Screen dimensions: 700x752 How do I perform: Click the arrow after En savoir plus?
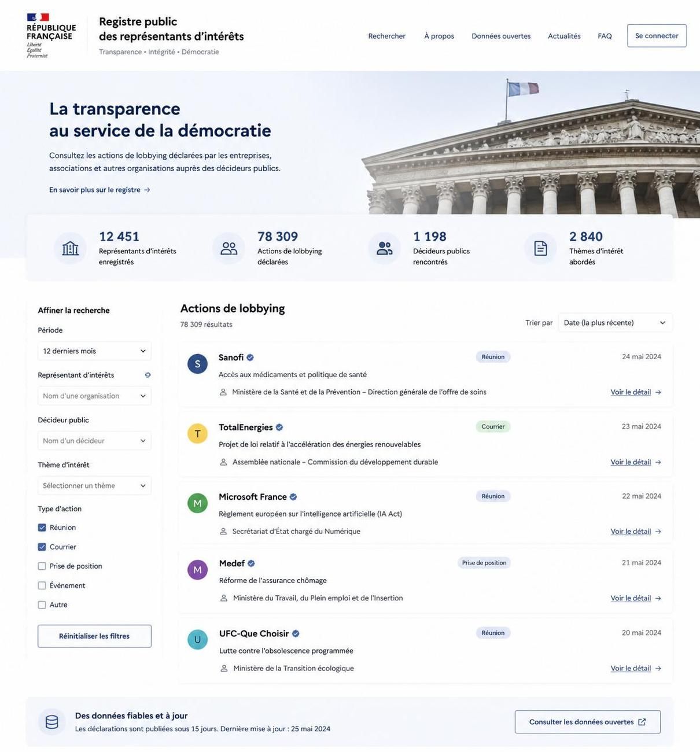pyautogui.click(x=148, y=190)
